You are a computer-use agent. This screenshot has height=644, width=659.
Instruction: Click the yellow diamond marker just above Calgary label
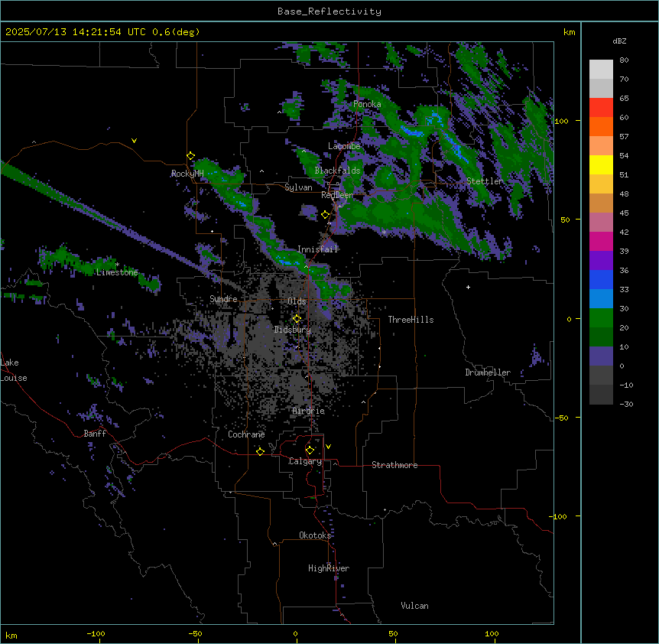[x=310, y=450]
